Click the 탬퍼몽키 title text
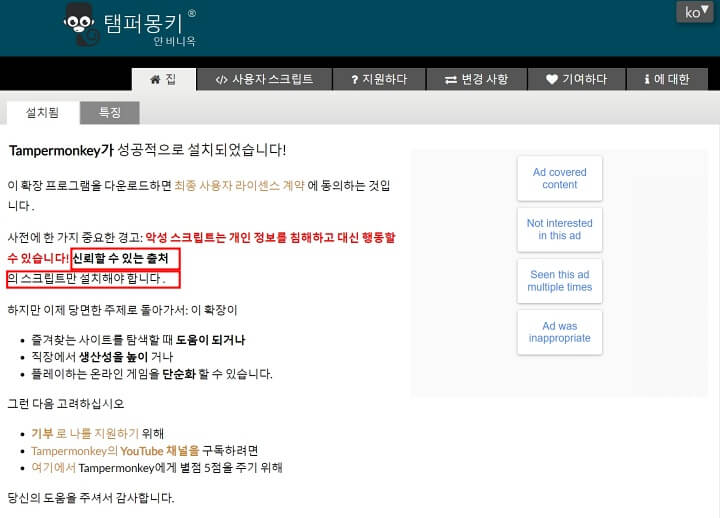This screenshot has width=720, height=518. (143, 23)
